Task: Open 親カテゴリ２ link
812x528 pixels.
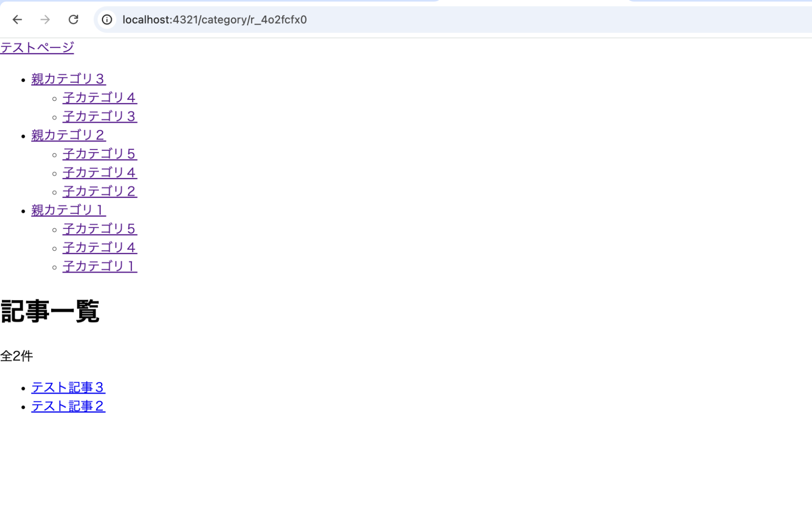Action: [x=68, y=135]
